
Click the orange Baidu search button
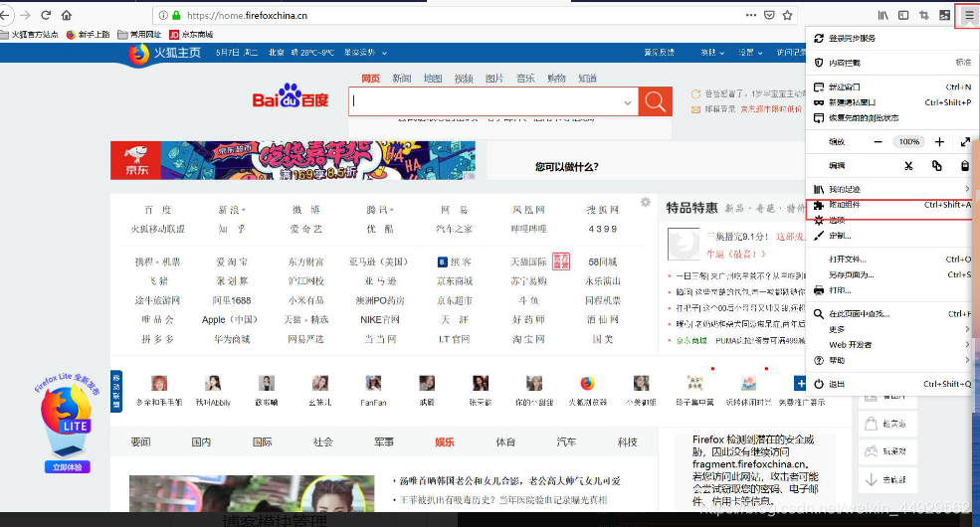[x=655, y=101]
